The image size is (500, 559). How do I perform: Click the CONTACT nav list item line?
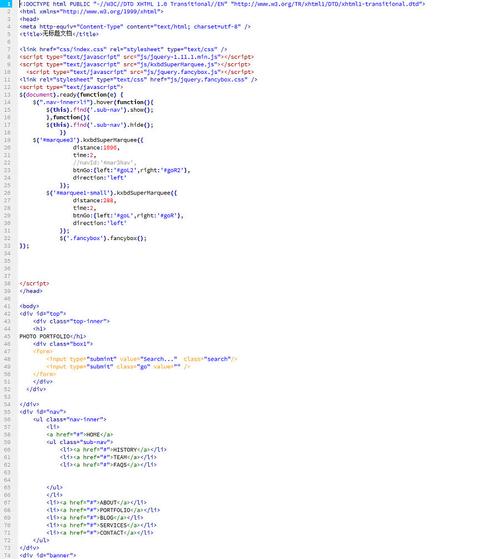pyautogui.click(x=100, y=533)
